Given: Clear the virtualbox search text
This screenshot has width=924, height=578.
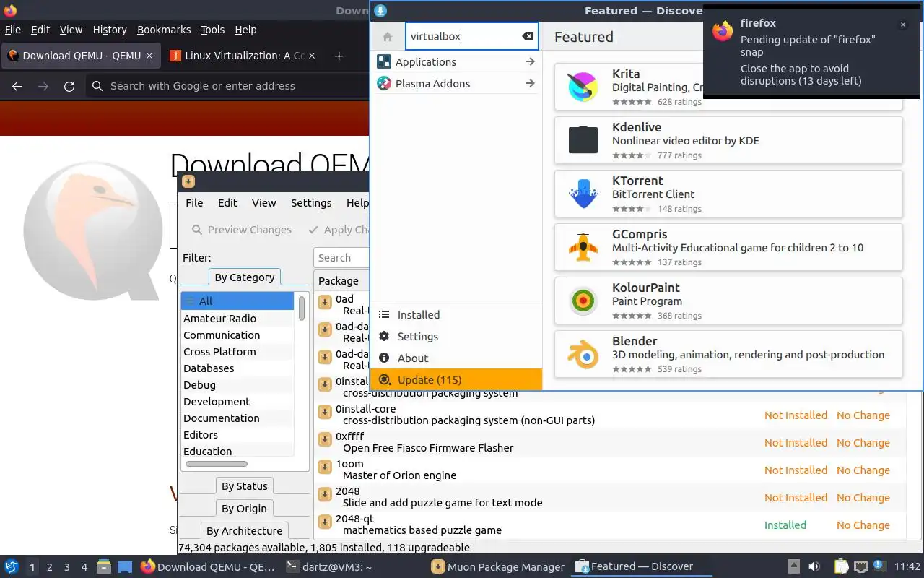Looking at the screenshot, I should (528, 37).
